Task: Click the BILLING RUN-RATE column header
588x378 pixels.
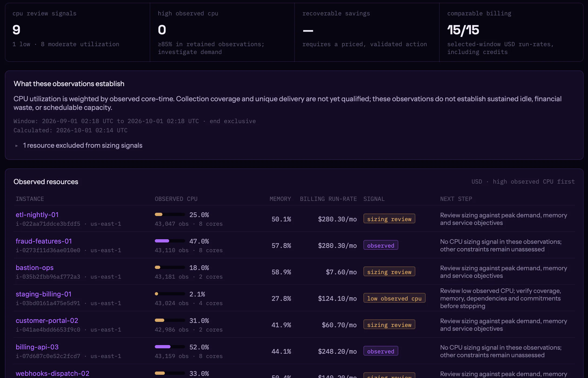Action: point(328,199)
